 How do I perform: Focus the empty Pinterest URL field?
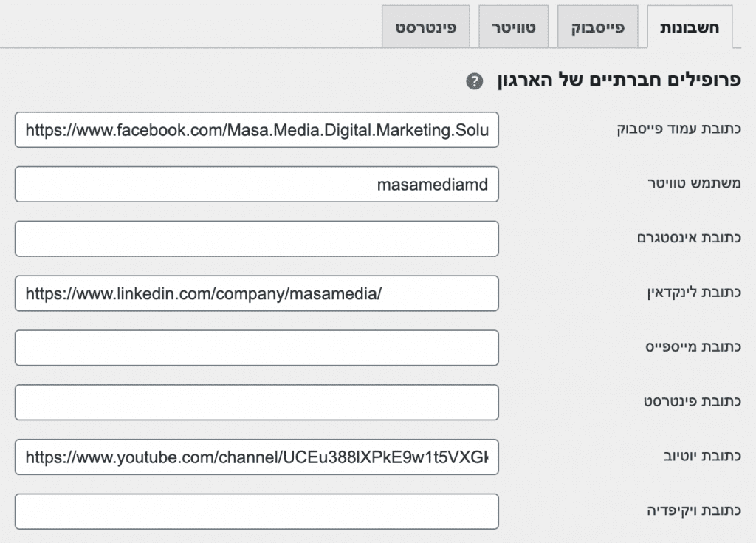click(x=256, y=403)
